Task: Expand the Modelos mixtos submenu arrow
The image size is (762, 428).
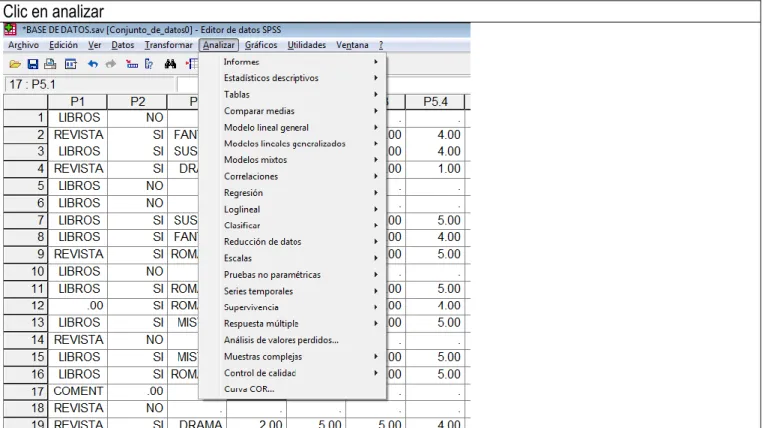Action: (376, 159)
